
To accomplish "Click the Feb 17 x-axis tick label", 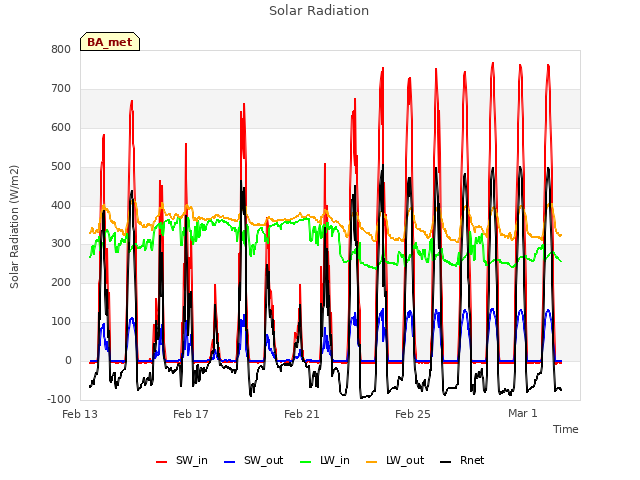I will tap(191, 414).
